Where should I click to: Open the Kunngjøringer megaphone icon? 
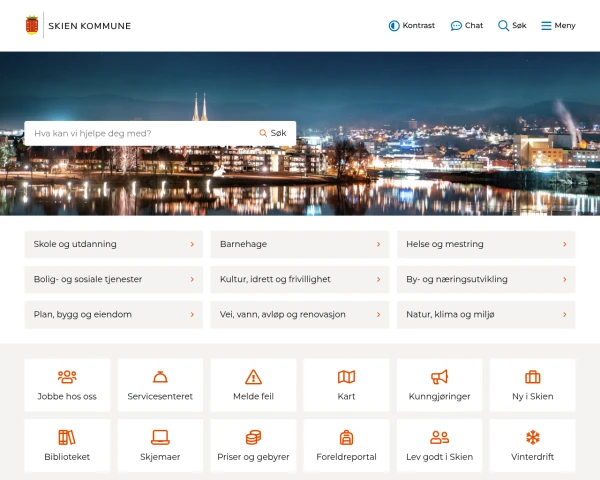click(439, 377)
